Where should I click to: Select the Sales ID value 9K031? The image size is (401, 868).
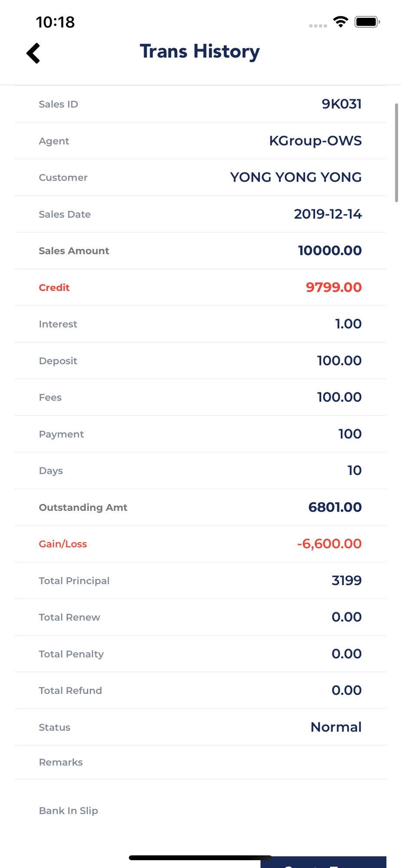[x=342, y=104]
